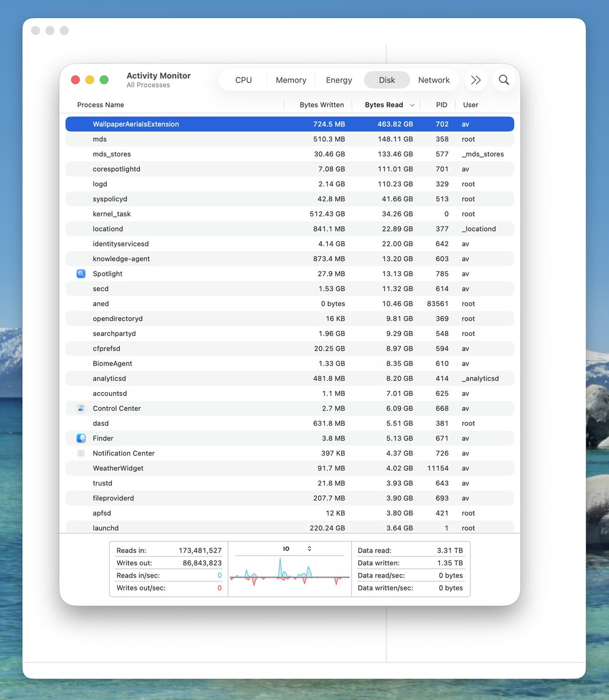Switch to the Network tab

434,80
